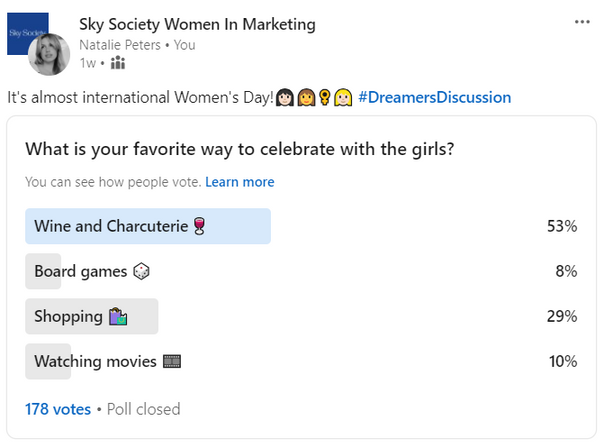Click the dice emoji on Board games
The image size is (604, 448).
141,271
